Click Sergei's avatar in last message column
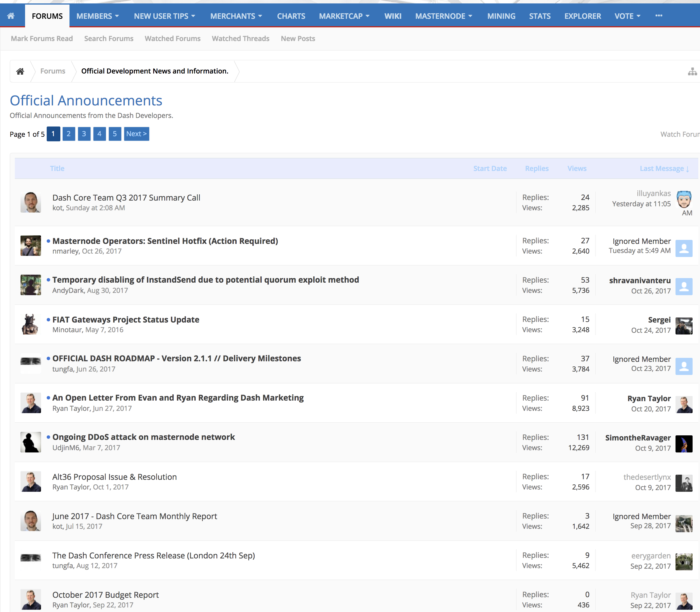The height and width of the screenshot is (612, 700). click(x=684, y=326)
